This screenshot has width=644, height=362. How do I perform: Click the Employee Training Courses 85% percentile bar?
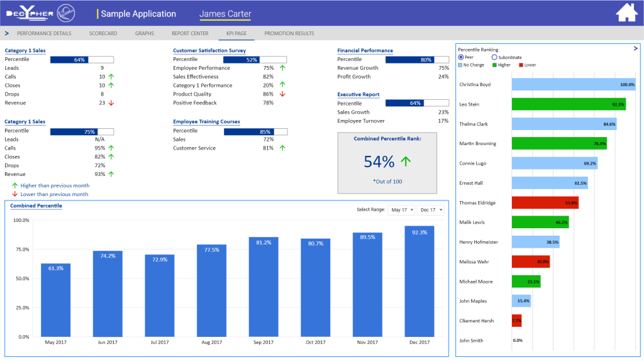255,132
